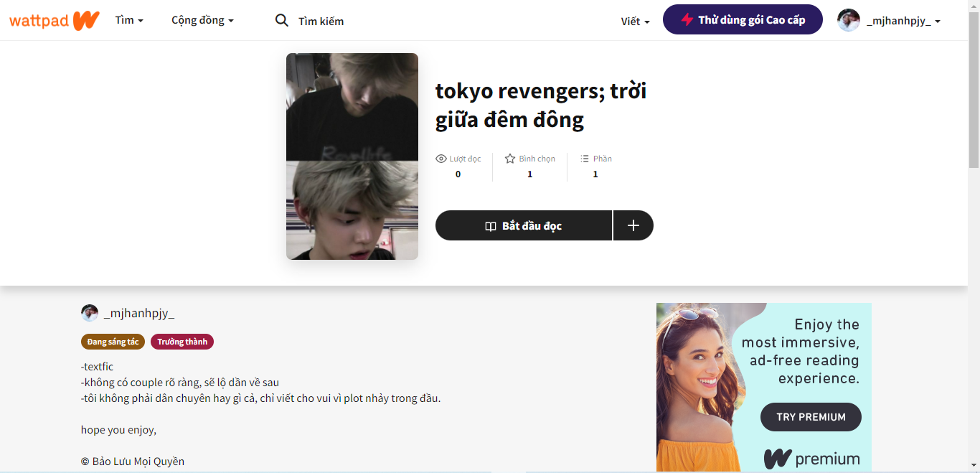
Task: Click the Thử dùng gói Cao cấp button
Action: [x=743, y=20]
